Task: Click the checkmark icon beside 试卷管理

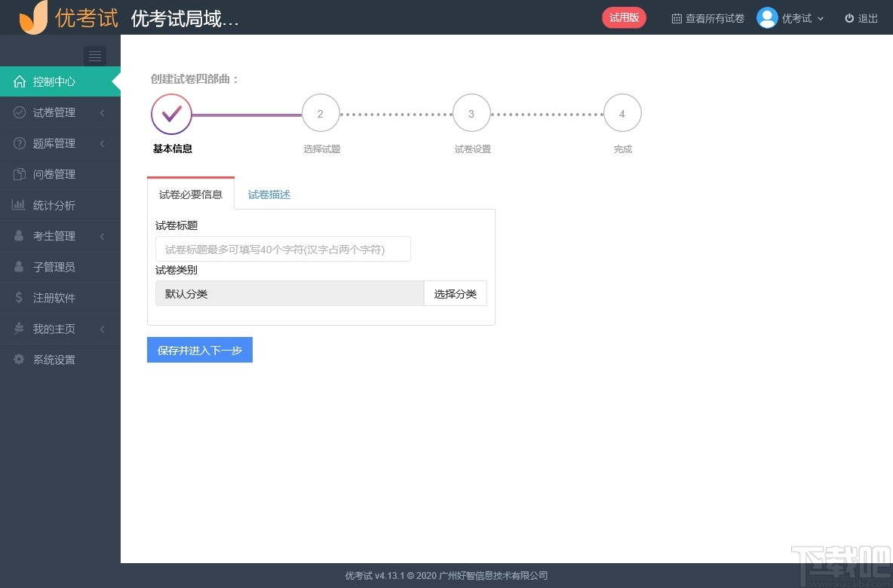Action: pos(20,112)
